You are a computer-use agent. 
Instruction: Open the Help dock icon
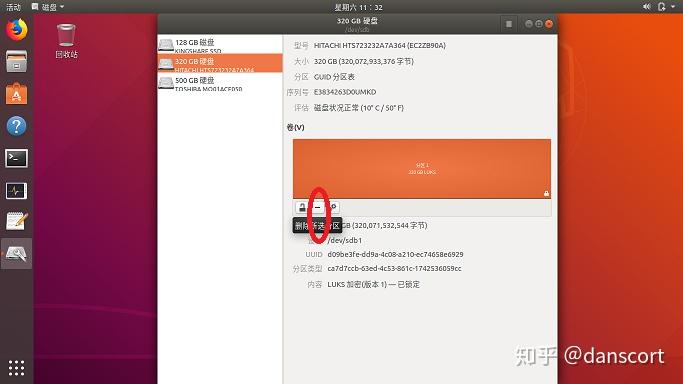tap(16, 126)
